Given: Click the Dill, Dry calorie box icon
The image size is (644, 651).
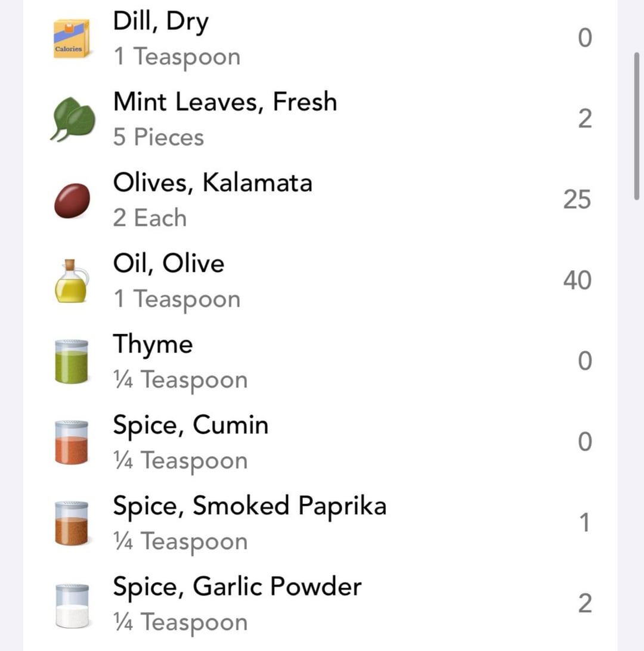Looking at the screenshot, I should (x=72, y=39).
